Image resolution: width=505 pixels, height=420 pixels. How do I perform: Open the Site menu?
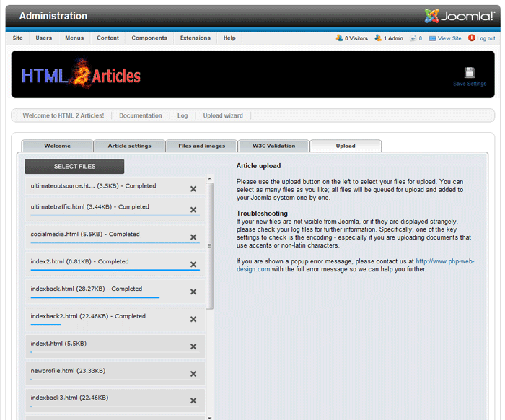pos(18,38)
